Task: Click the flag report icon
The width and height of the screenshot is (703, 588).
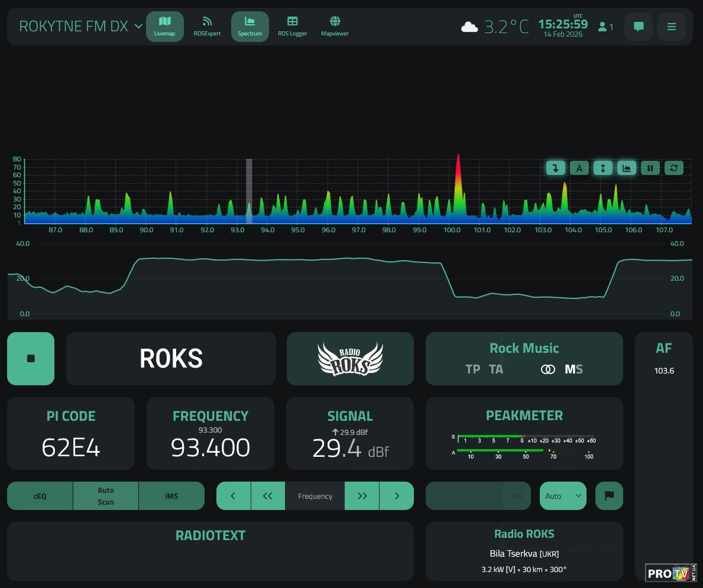Action: [609, 496]
